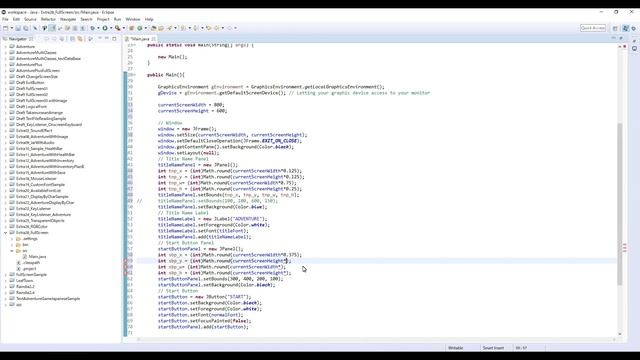Screen dimensions: 640x360
Task: Open the Project menu
Action: point(103,19)
